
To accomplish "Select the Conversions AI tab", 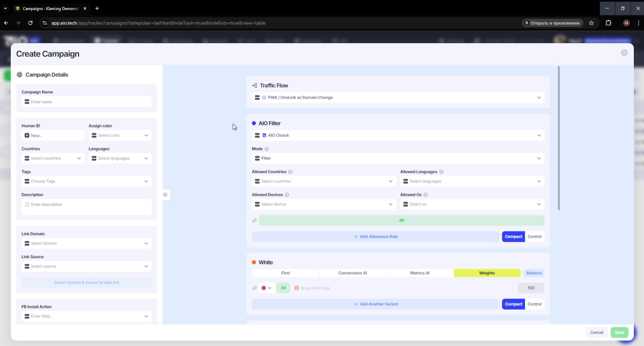I will (353, 273).
